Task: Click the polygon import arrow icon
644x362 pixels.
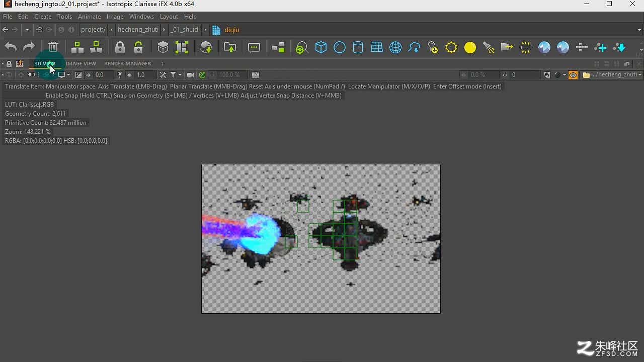Action: (x=414, y=47)
